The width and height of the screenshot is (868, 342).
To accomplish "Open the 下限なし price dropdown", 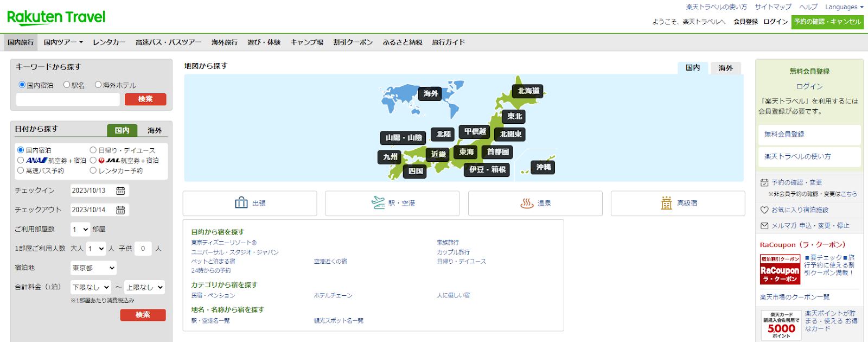I will coord(91,287).
